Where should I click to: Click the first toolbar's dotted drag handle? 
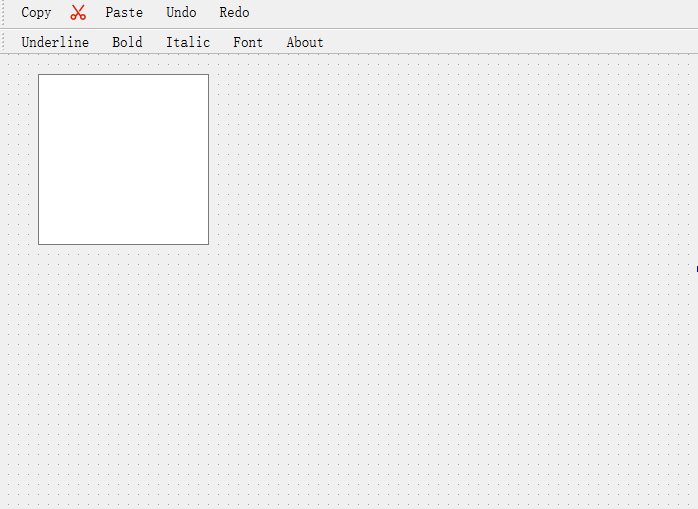coord(3,12)
